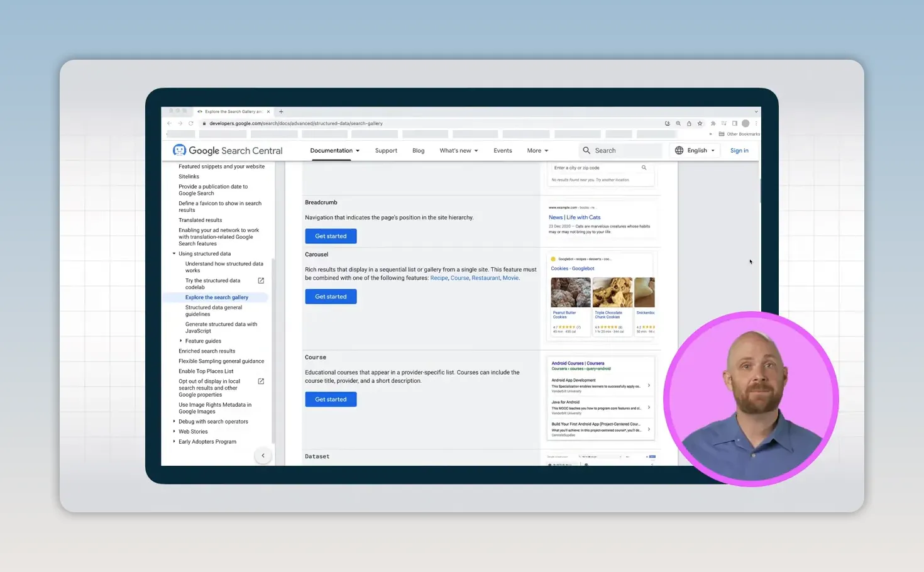Open the Support menu item
The image size is (924, 572).
[386, 151]
